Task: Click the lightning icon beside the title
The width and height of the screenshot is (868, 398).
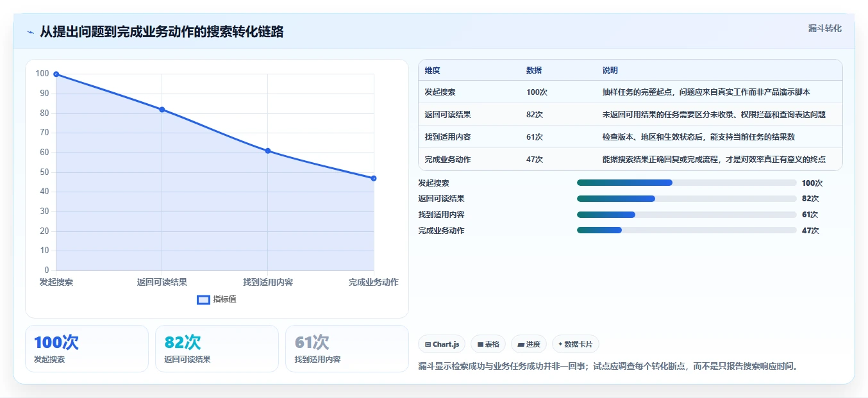Action: [30, 32]
